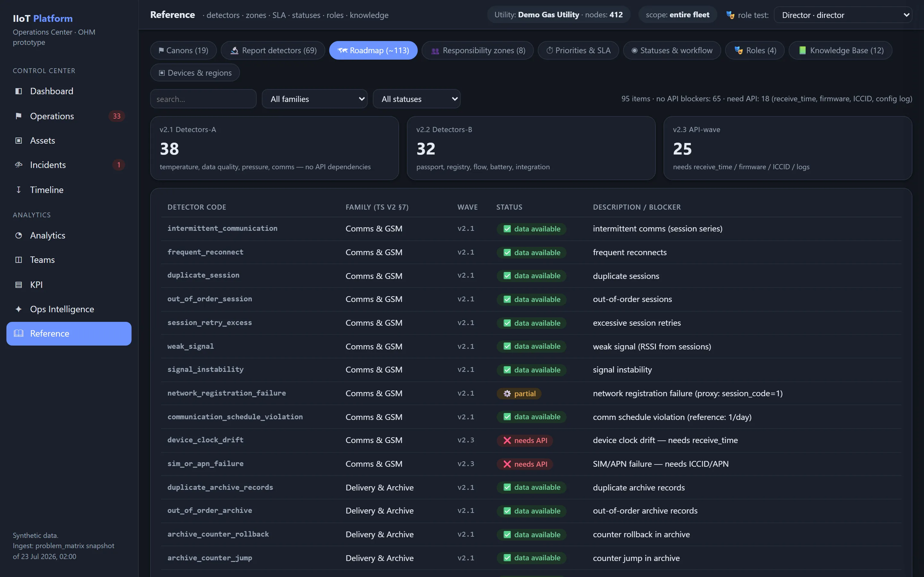Screen dimensions: 924x577
Task: Open the Priorities & SLA tab
Action: pos(578,50)
